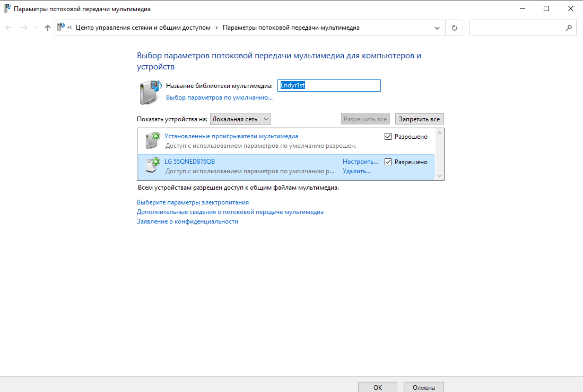Go to Центр управления сетями breadcrumb
Viewport: 583px width, 392px height.
(143, 28)
